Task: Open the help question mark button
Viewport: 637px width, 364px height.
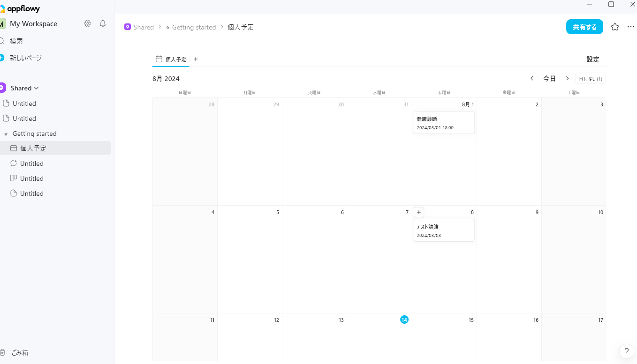Action: tap(627, 351)
